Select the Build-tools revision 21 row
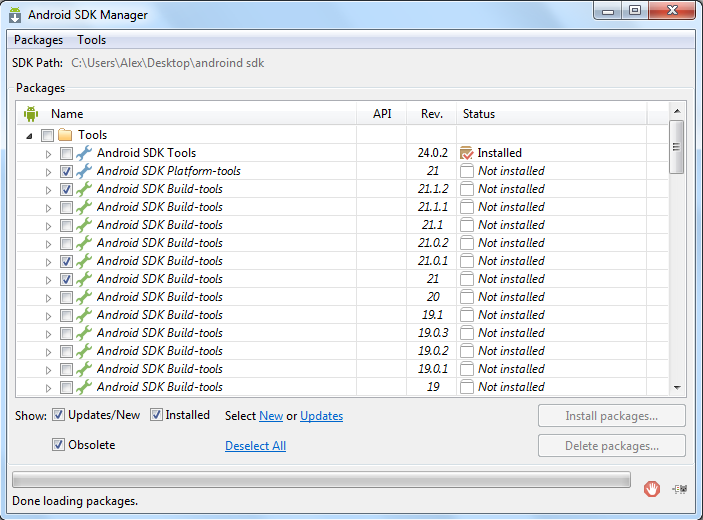This screenshot has width=703, height=520. [343, 279]
